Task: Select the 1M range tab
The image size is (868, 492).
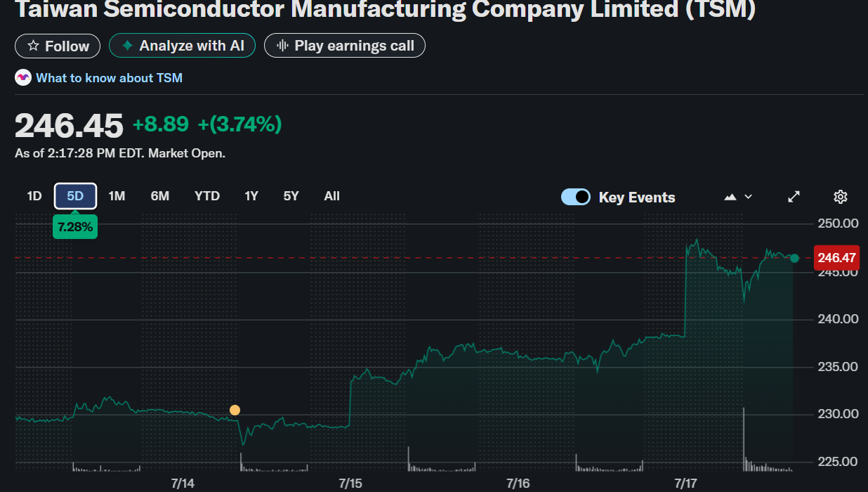Action: tap(117, 196)
